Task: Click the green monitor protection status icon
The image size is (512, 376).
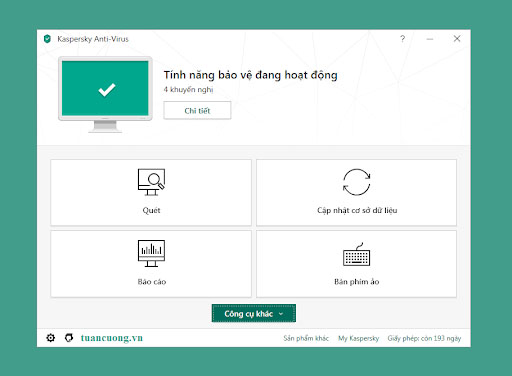Action: (105, 94)
